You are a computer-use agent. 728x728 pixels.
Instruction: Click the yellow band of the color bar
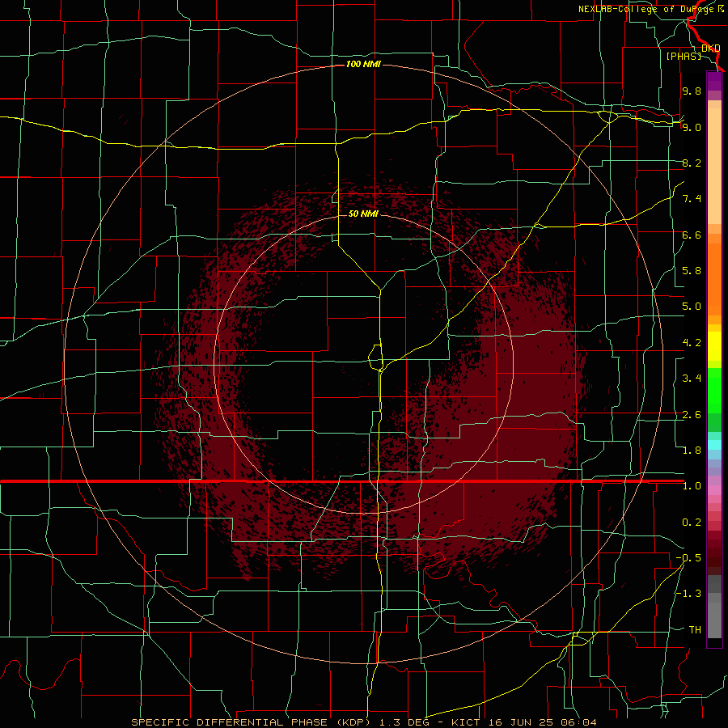click(714, 346)
